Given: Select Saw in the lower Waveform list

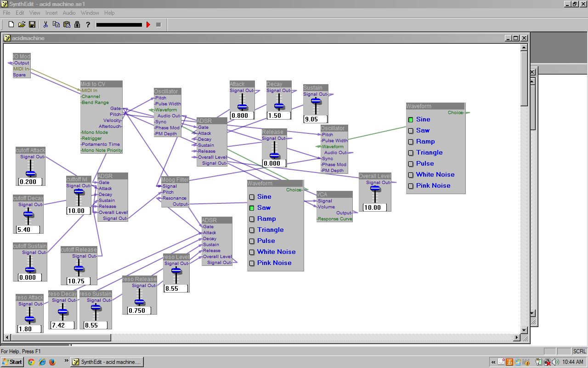Looking at the screenshot, I should click(x=260, y=208).
